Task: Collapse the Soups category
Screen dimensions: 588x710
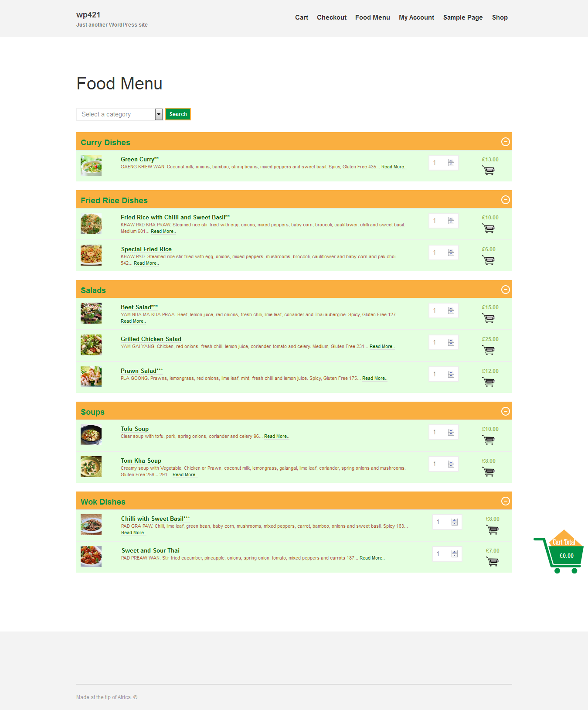Action: click(505, 411)
